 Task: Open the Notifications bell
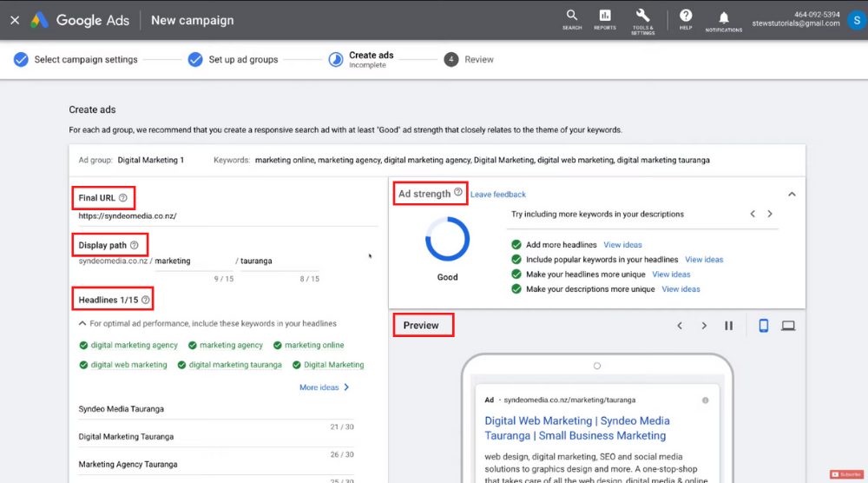724,22
